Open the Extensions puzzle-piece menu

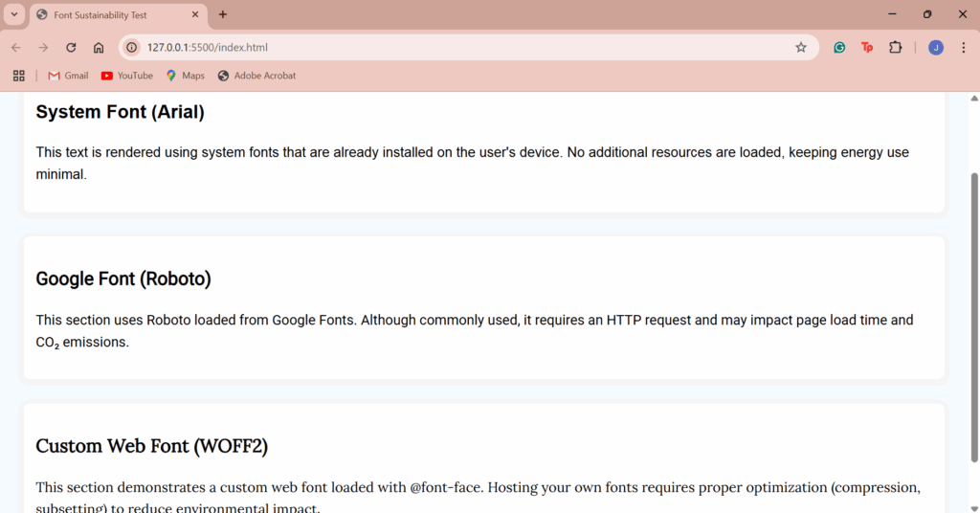896,48
